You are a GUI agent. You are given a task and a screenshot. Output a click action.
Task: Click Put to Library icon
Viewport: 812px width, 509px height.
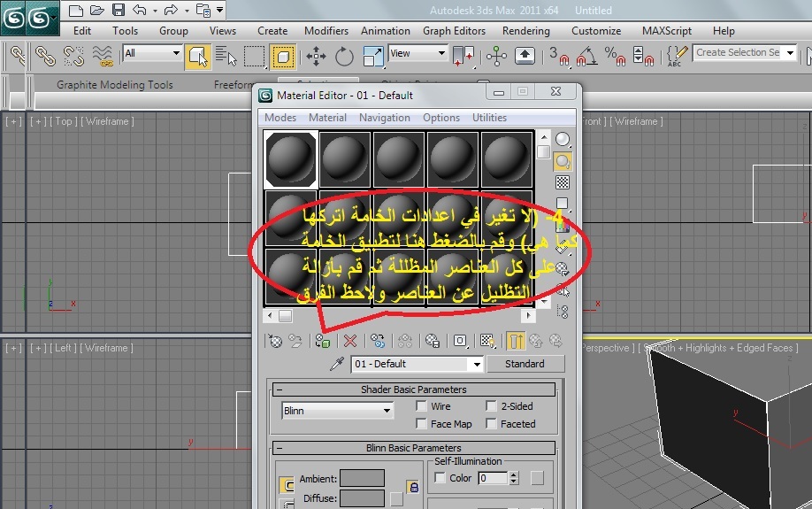[x=433, y=341]
